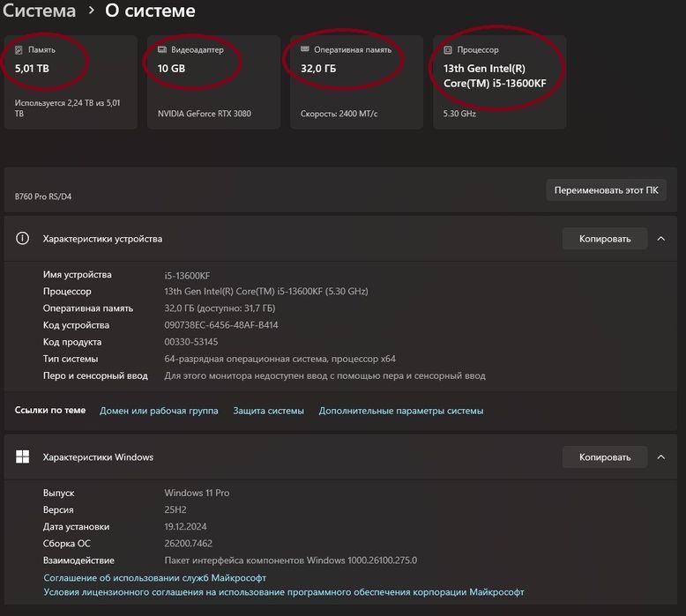Viewport: 686px width, 616px height.
Task: Click the Характеристики устройства section header
Action: [340, 239]
